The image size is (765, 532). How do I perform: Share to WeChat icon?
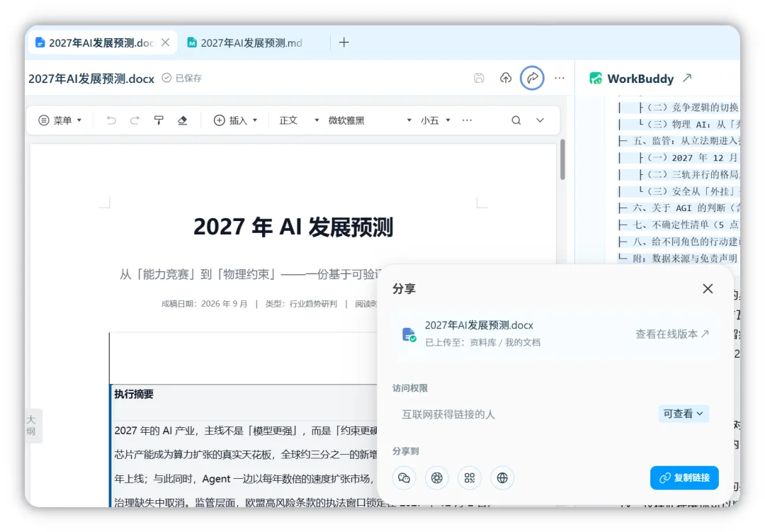(404, 478)
